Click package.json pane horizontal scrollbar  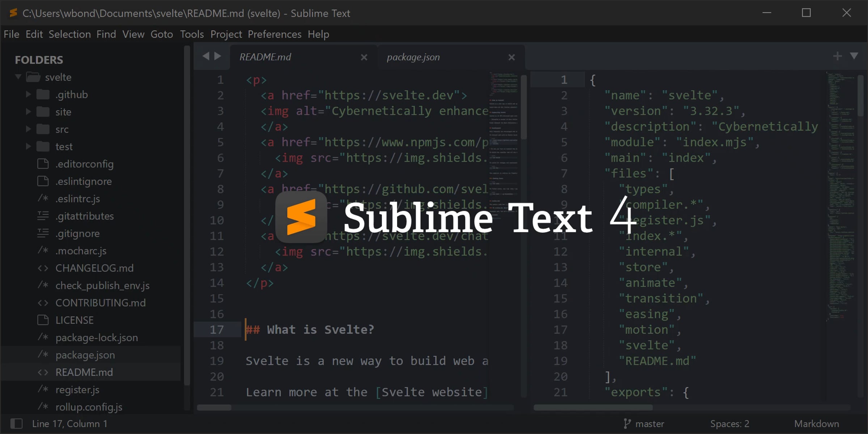click(x=593, y=408)
